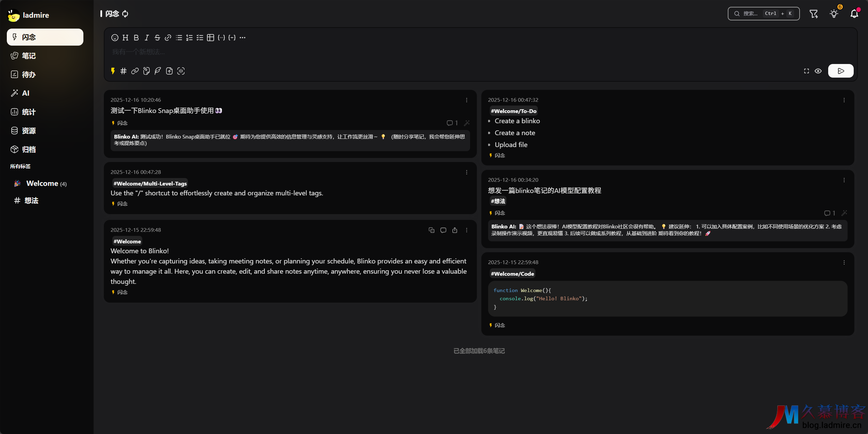Click the send button to submit the note
Image resolution: width=868 pixels, height=434 pixels.
pos(840,71)
